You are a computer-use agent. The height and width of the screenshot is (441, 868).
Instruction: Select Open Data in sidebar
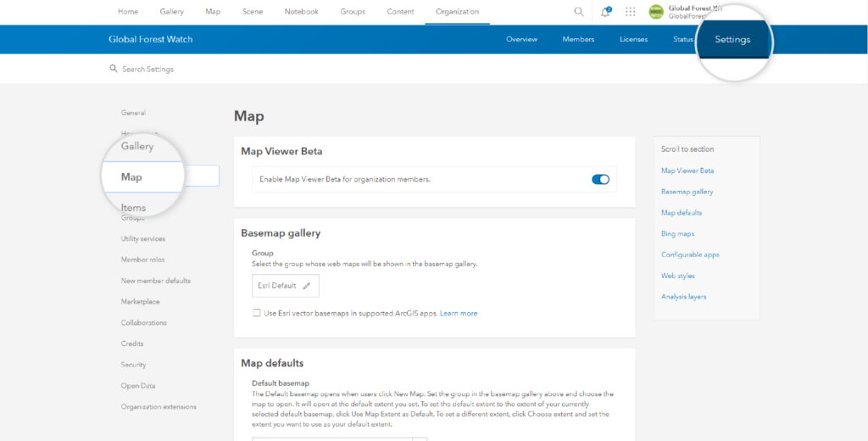pyautogui.click(x=138, y=386)
